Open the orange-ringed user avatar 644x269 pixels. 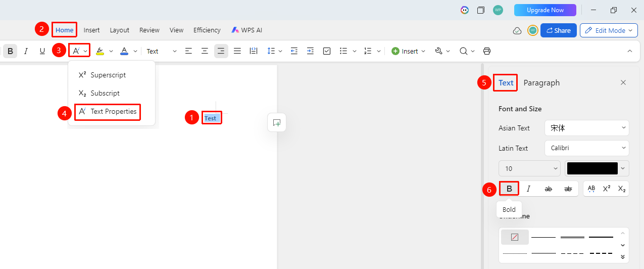[x=532, y=30]
